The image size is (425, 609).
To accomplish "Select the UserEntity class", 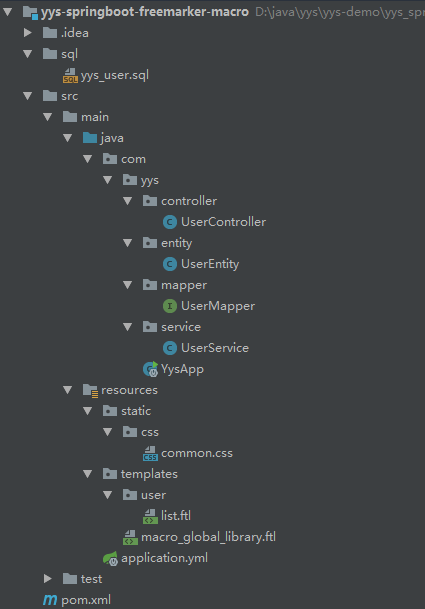I will (x=210, y=264).
